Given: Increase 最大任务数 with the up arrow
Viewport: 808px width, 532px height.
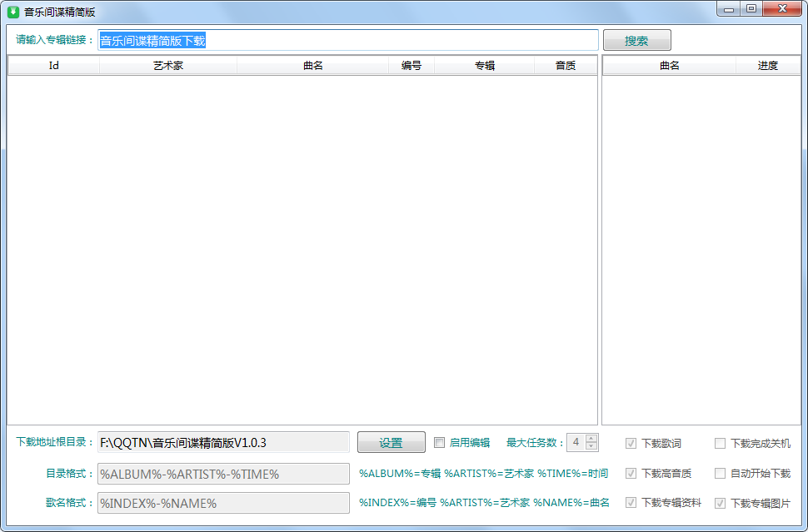Looking at the screenshot, I should (591, 438).
